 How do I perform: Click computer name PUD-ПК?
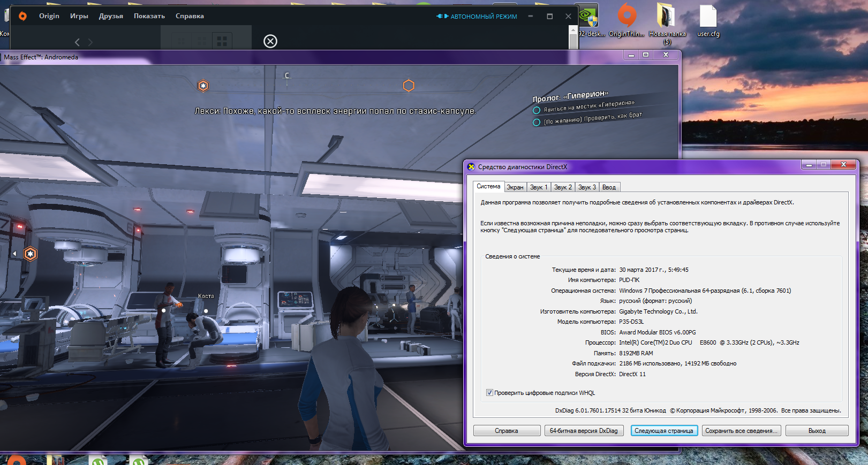coord(629,280)
